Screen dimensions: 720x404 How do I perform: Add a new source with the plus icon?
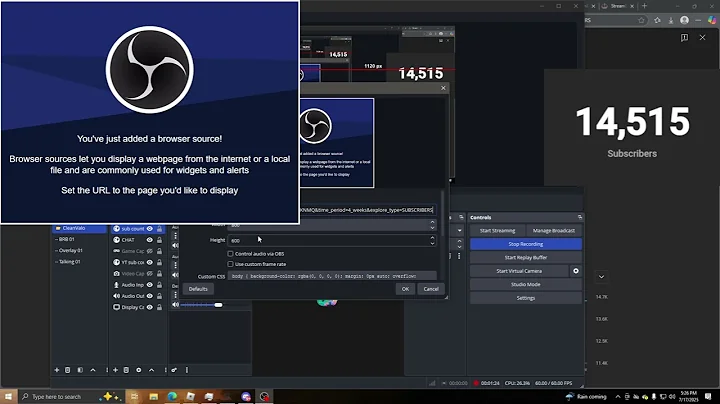click(115, 370)
